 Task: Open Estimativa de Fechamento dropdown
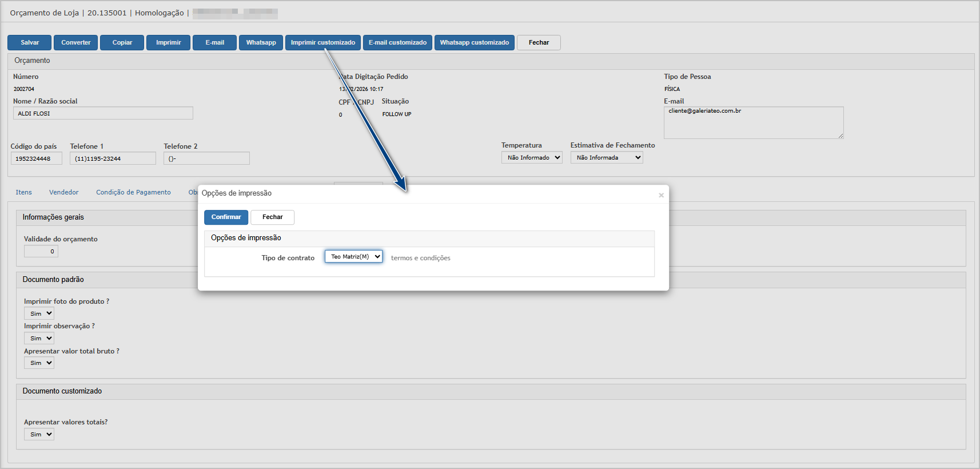tap(607, 158)
